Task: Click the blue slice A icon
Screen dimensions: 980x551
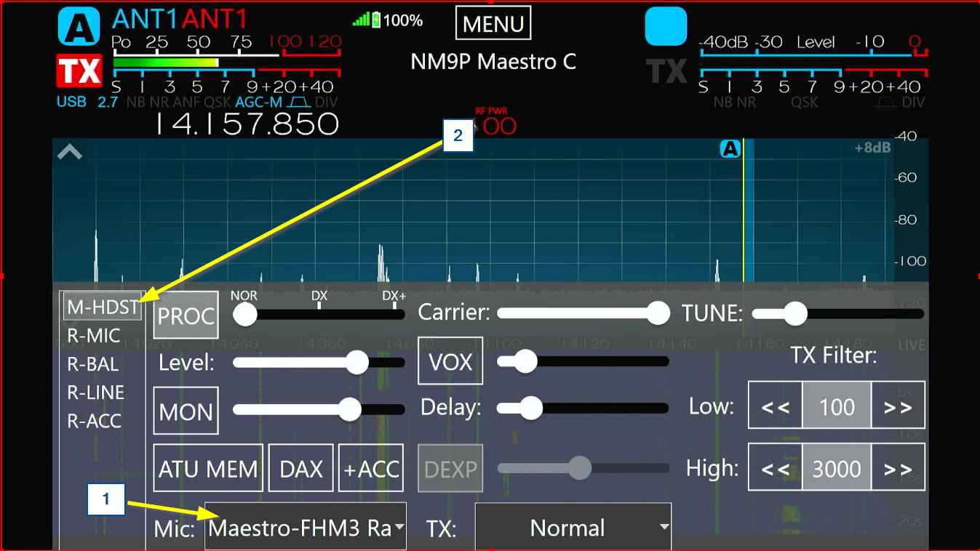Action: click(x=79, y=27)
